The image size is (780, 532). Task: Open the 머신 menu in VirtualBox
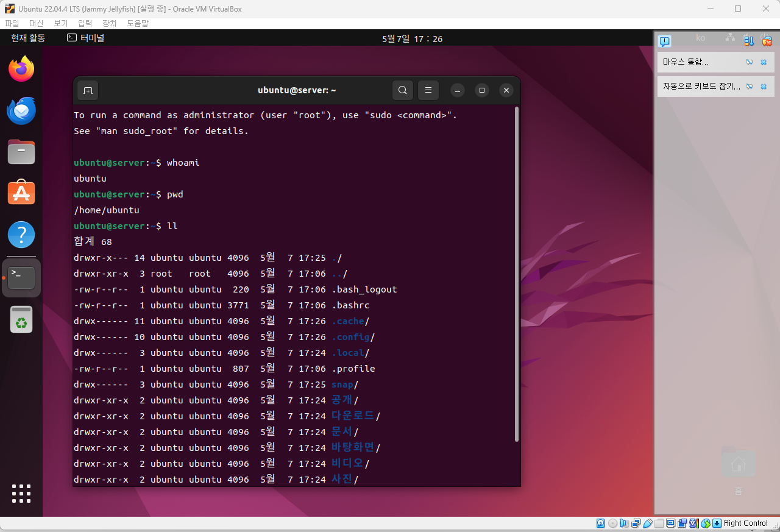point(37,23)
